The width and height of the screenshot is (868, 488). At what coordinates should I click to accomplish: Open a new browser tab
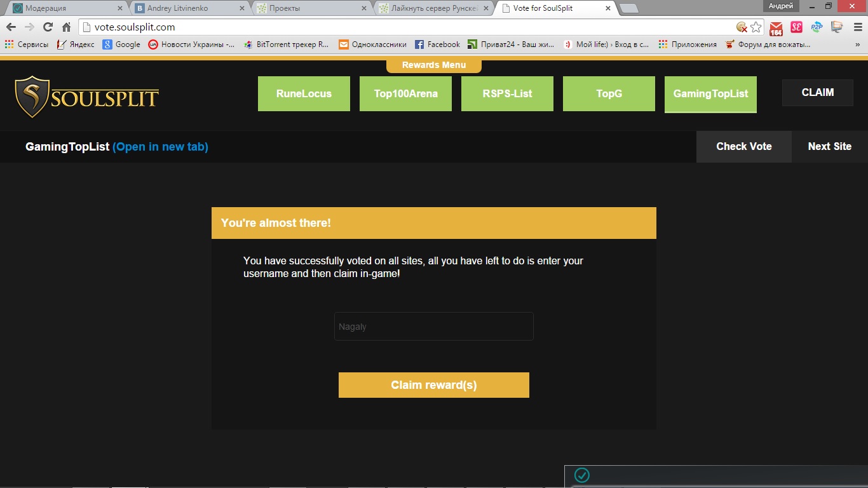click(x=628, y=9)
